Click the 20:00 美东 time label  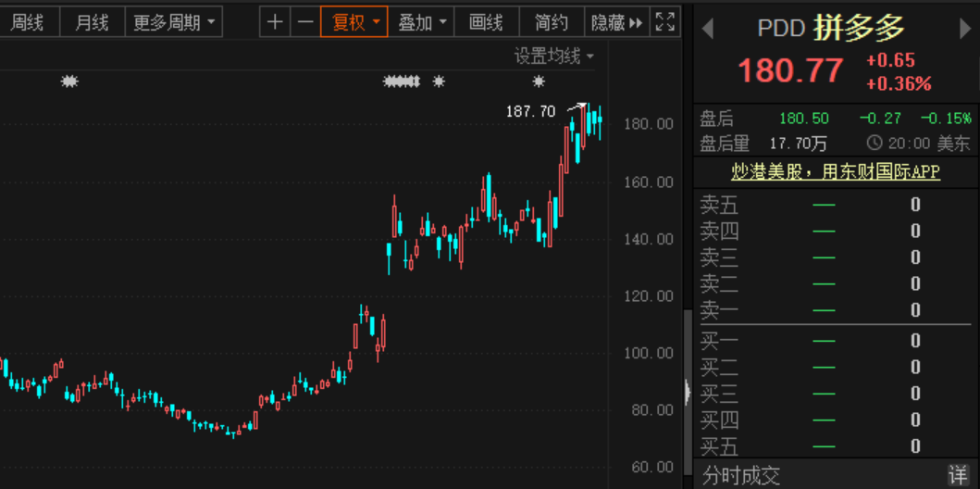929,144
